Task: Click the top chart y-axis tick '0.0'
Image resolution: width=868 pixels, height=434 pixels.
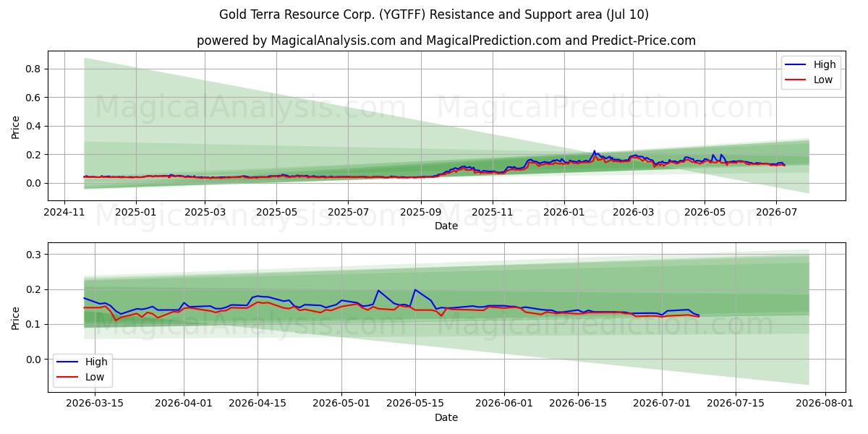Action: pos(35,183)
